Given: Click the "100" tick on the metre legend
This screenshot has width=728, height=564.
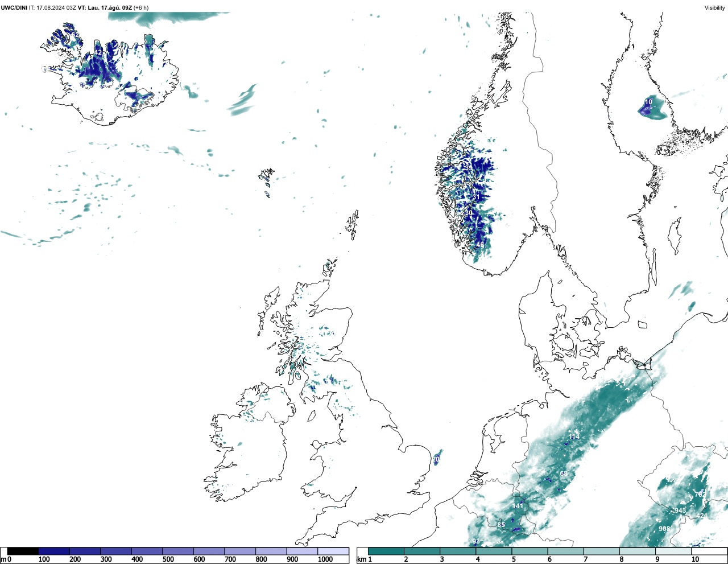Looking at the screenshot, I should click(x=43, y=559).
